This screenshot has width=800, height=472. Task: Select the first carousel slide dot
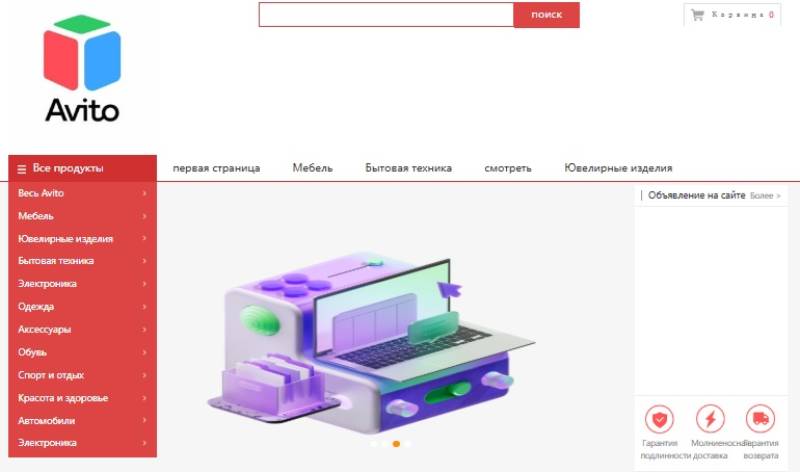tap(373, 444)
